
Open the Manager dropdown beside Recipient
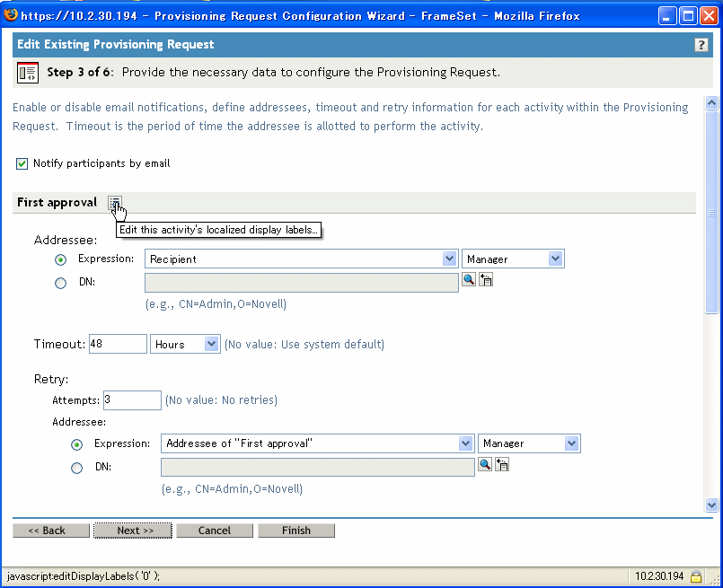pyautogui.click(x=513, y=259)
